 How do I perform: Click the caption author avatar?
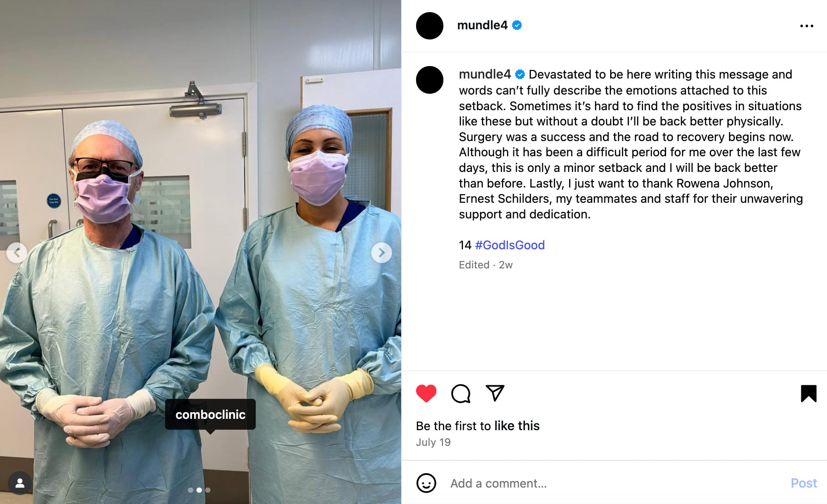(430, 80)
